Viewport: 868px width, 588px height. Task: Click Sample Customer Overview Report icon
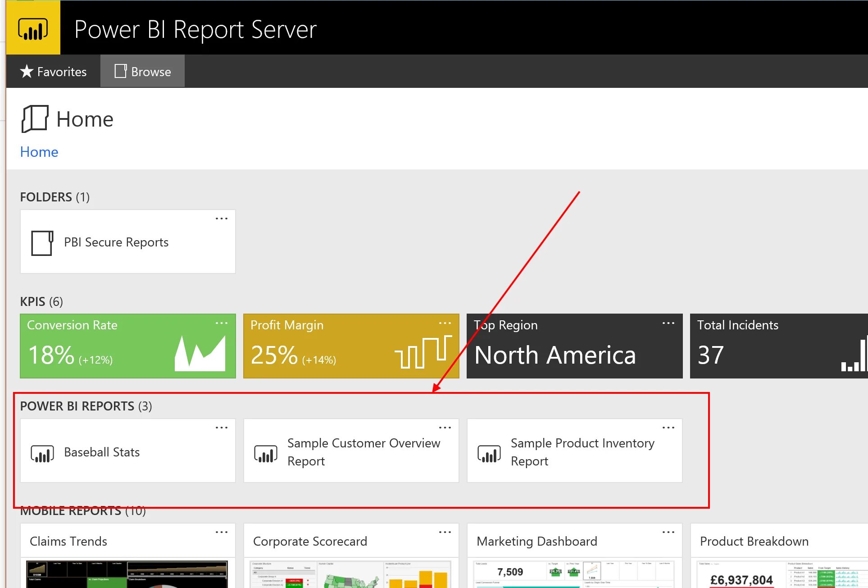click(265, 453)
